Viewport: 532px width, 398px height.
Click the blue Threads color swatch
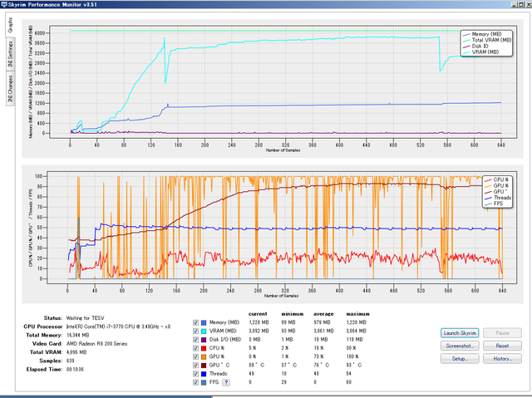[x=204, y=374]
